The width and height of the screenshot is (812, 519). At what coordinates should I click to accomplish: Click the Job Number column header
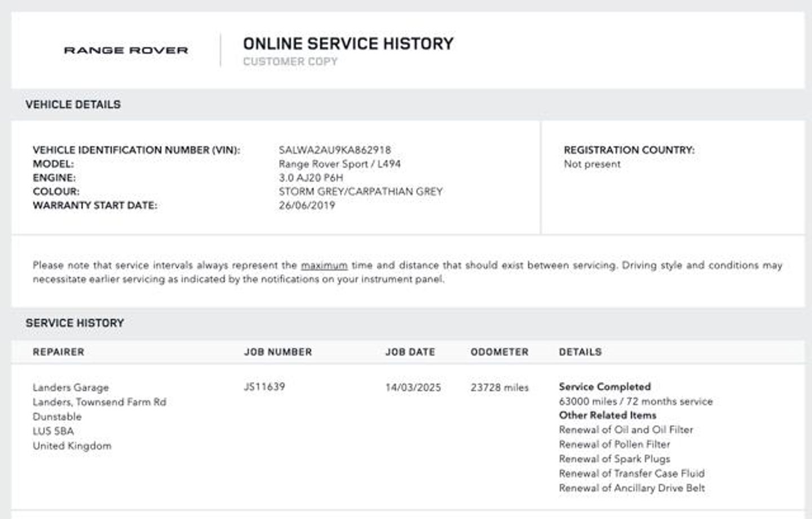pos(277,352)
